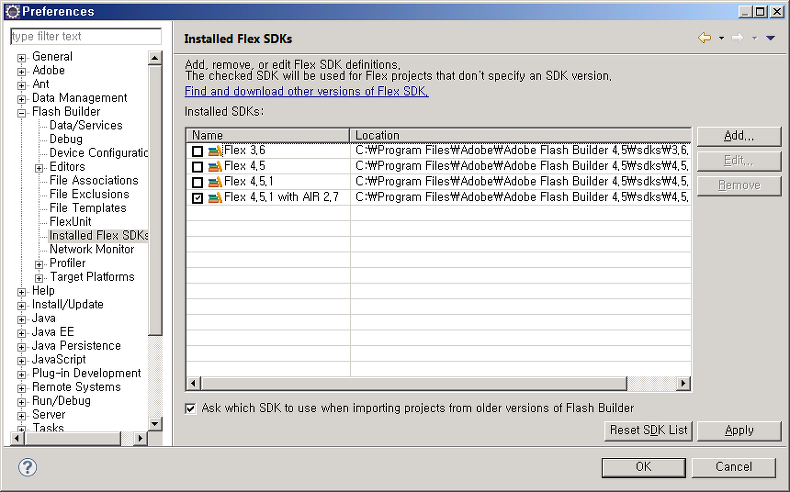Expand the Ant tree node
This screenshot has height=492, width=790.
point(22,85)
